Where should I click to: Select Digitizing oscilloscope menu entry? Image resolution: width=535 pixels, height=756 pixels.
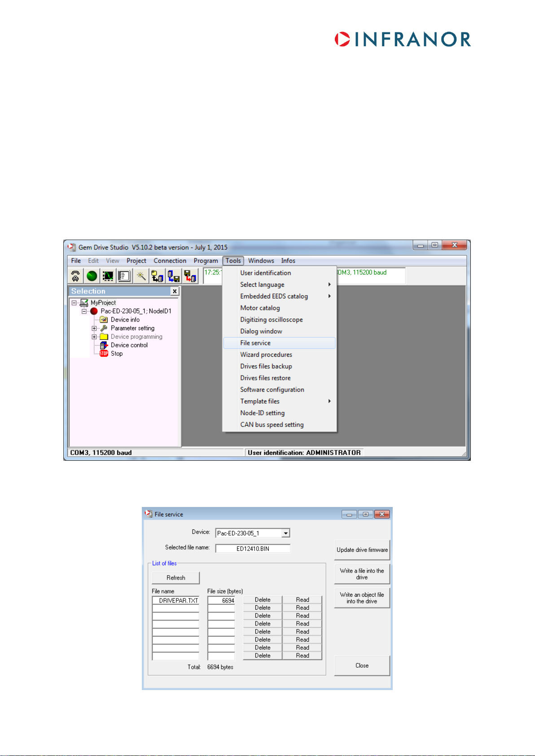(280, 319)
